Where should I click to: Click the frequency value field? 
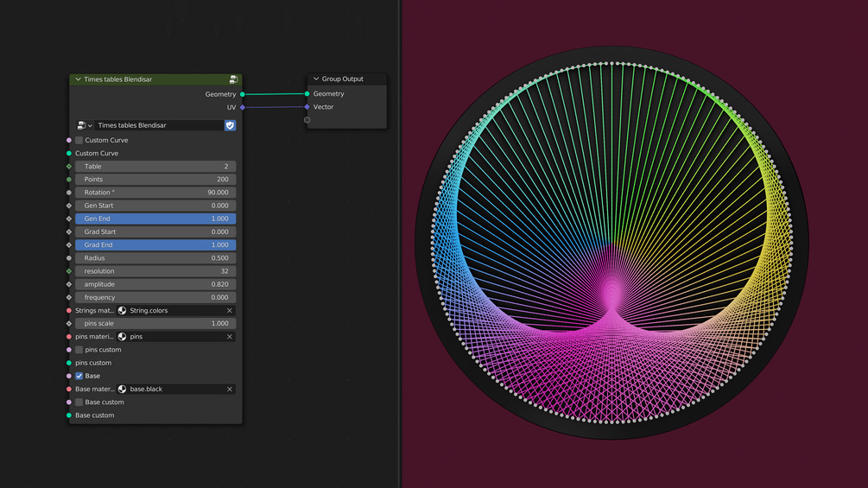[x=155, y=297]
